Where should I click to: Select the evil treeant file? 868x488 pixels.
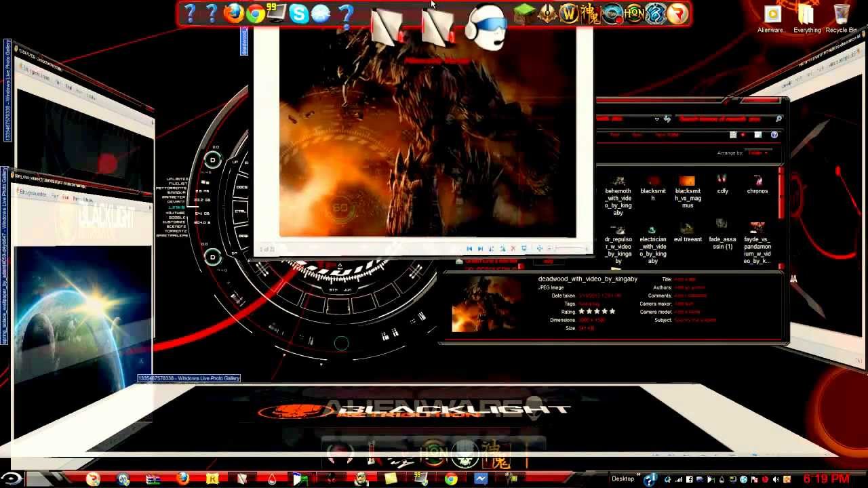click(688, 234)
